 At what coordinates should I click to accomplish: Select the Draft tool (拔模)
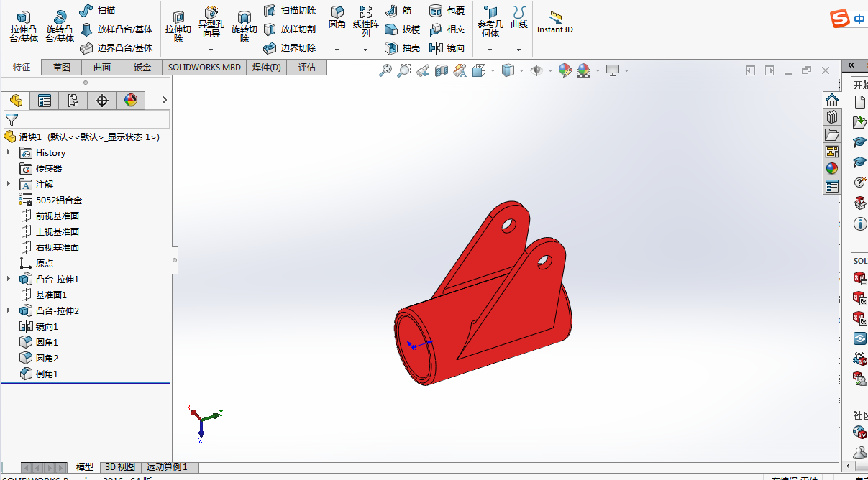tap(403, 29)
